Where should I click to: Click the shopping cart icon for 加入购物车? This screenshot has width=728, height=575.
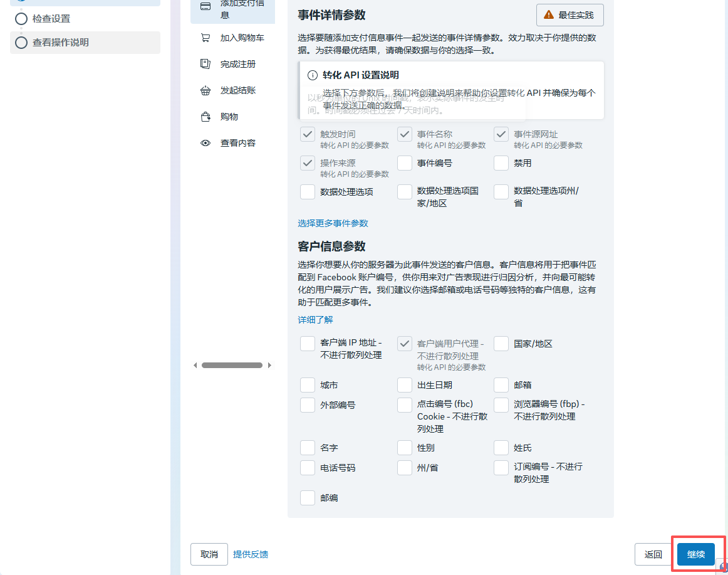pos(205,38)
